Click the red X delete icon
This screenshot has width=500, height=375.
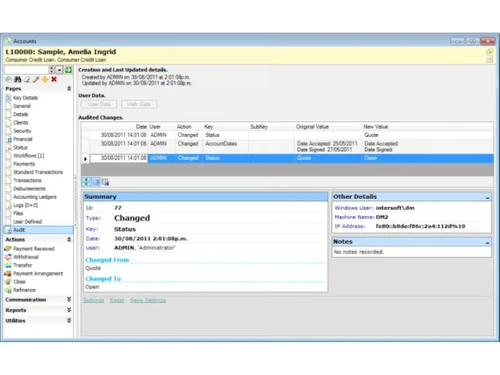point(54,79)
